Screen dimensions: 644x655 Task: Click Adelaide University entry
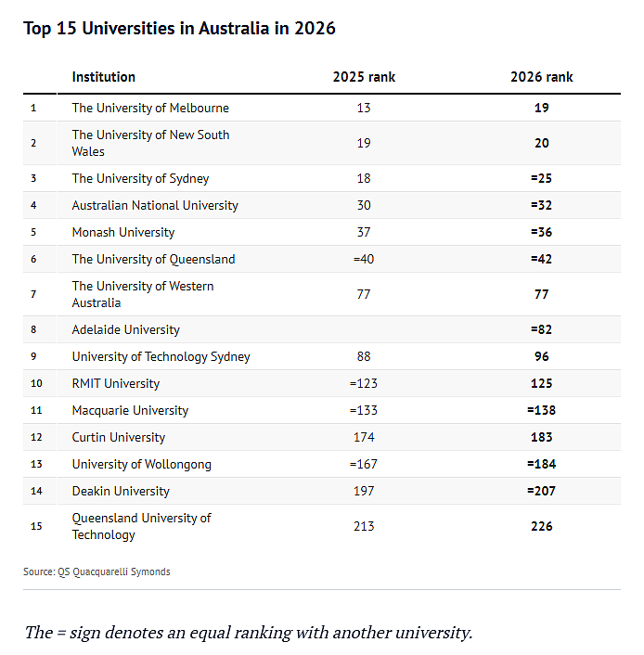tap(126, 329)
